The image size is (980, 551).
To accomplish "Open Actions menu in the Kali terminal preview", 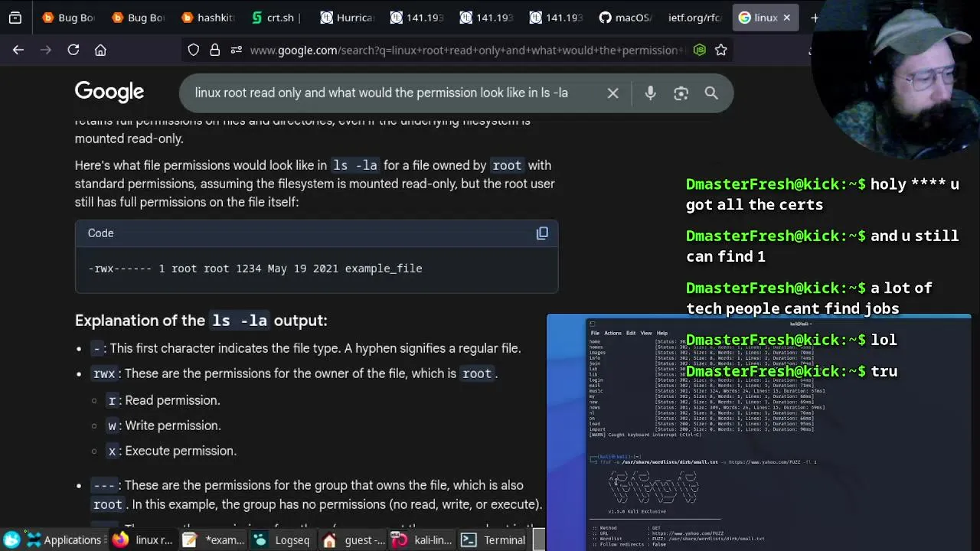I will point(612,333).
